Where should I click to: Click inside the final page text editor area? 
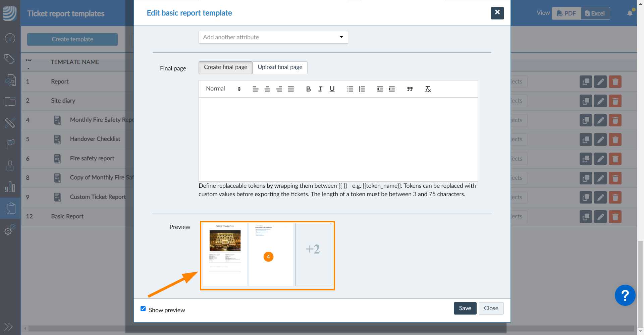coord(338,139)
